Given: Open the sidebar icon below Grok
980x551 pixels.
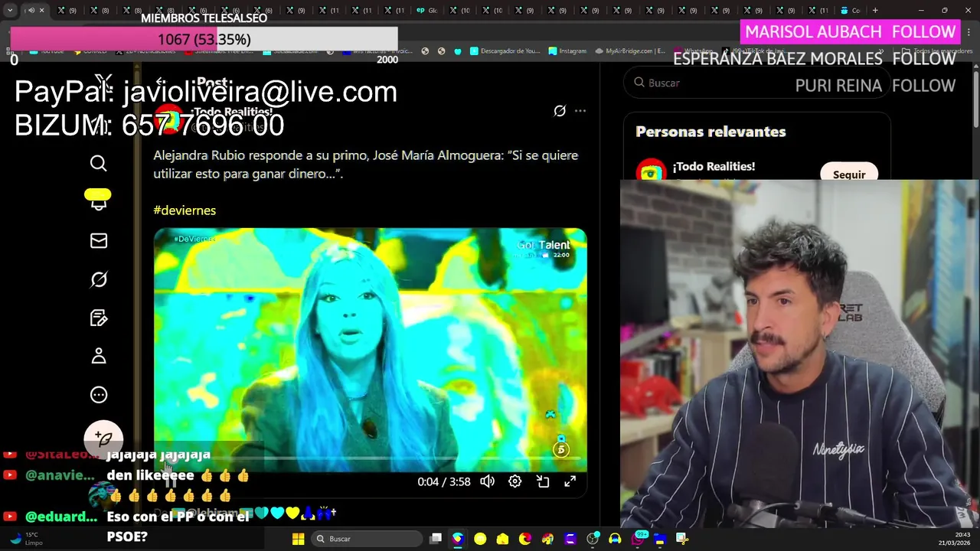Looking at the screenshot, I should tap(99, 318).
